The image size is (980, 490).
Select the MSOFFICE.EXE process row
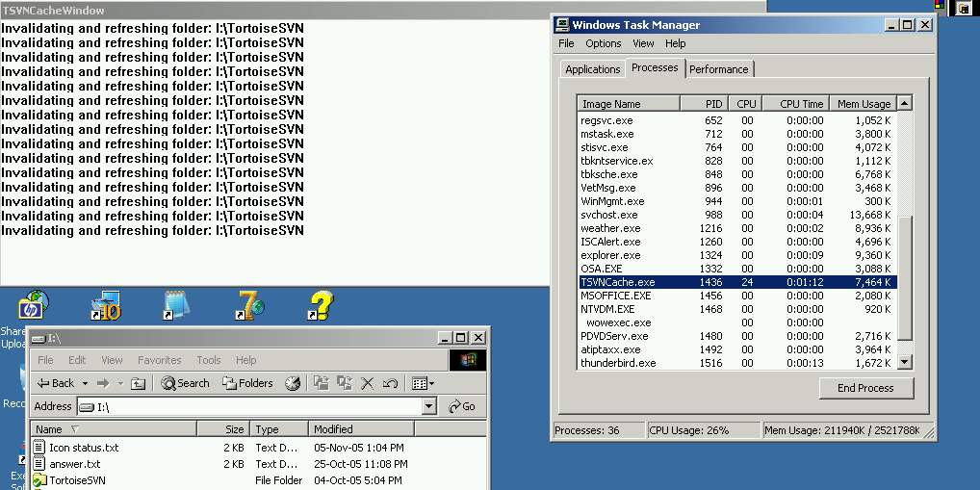[737, 296]
